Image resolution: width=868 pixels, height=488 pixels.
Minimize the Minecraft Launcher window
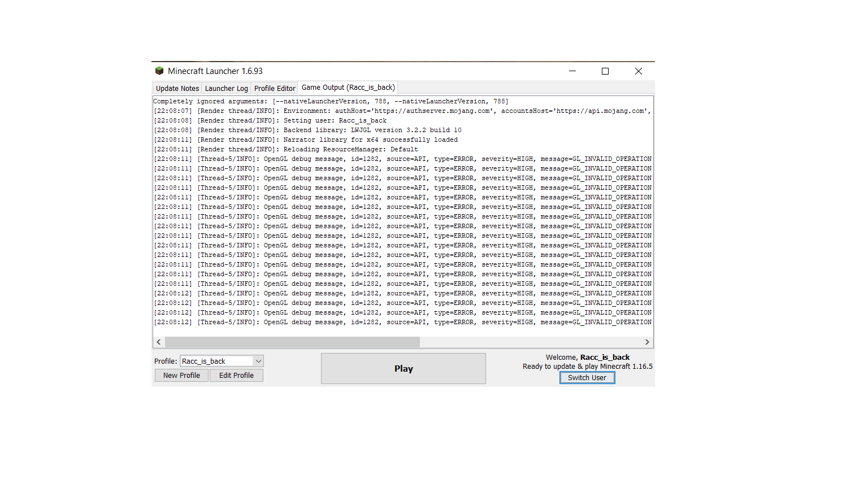point(572,71)
